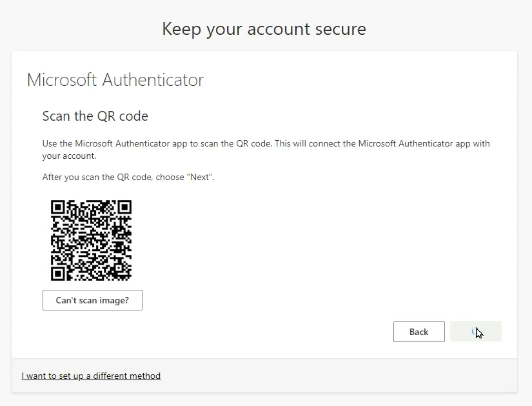Click the QR code image
532x406 pixels.
pyautogui.click(x=92, y=241)
